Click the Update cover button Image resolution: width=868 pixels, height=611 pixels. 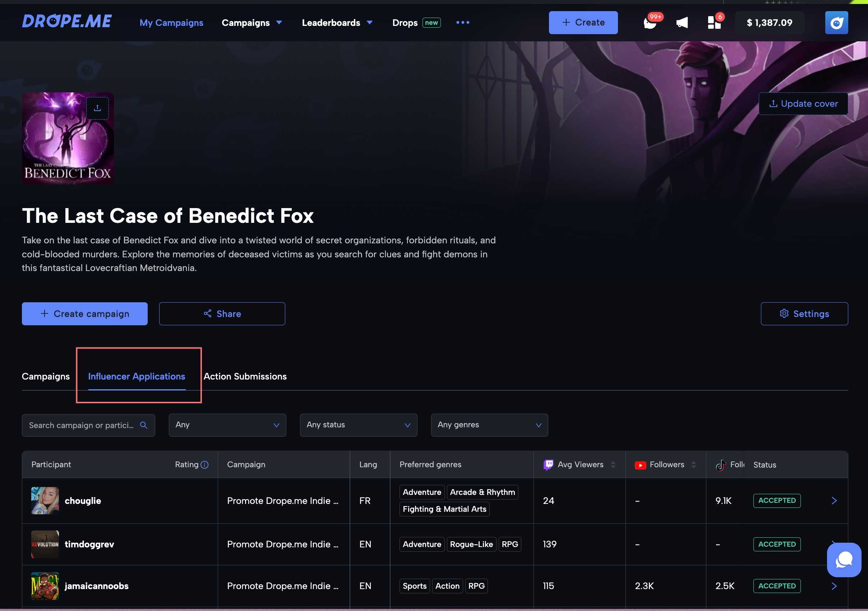click(x=803, y=104)
